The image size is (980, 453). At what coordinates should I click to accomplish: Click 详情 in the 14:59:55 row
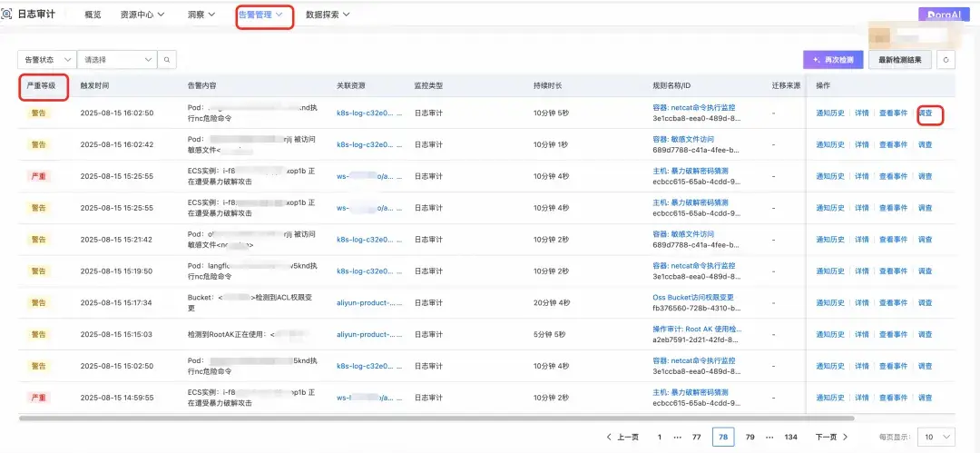(x=862, y=398)
